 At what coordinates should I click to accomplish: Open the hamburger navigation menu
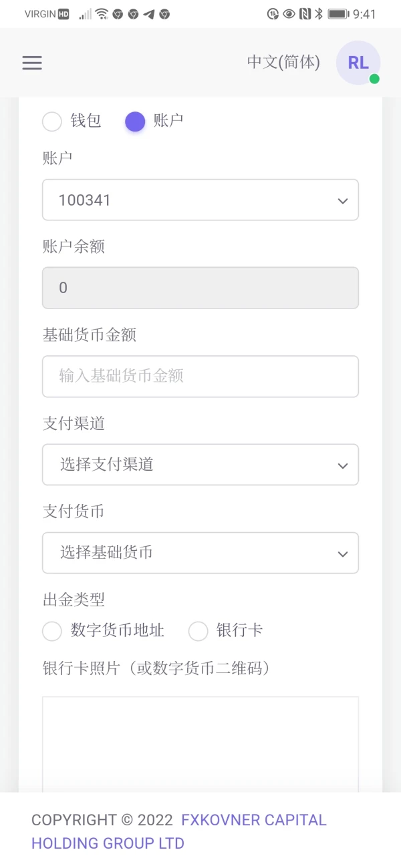[32, 63]
